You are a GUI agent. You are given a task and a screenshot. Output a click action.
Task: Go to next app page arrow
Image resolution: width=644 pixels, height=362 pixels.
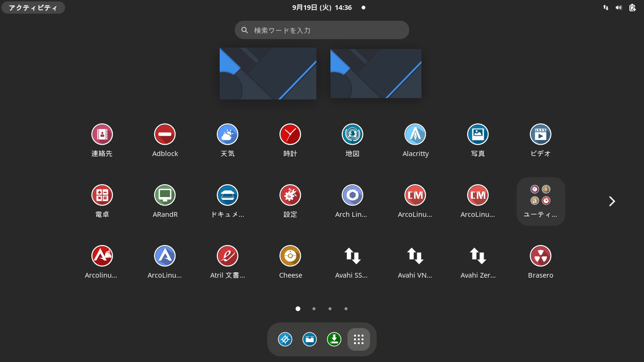click(612, 201)
